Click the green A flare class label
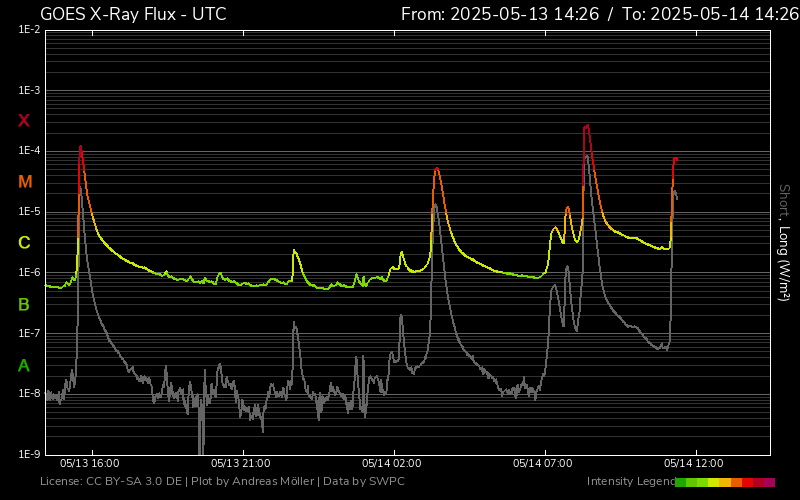 coord(24,366)
